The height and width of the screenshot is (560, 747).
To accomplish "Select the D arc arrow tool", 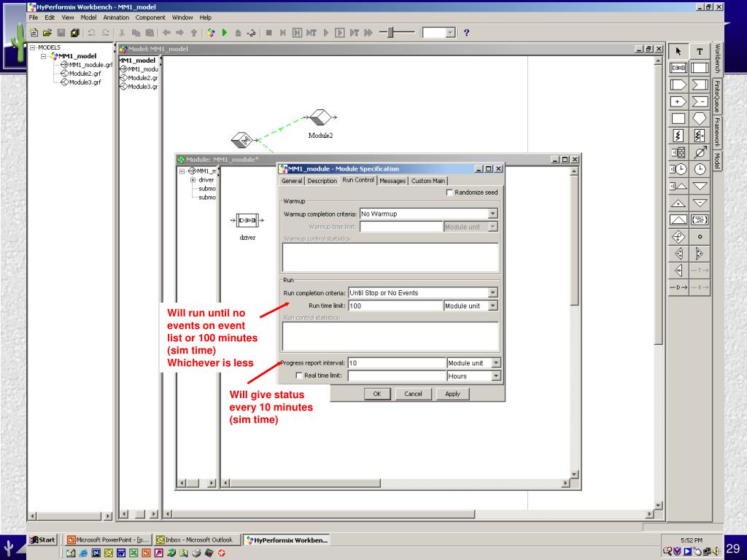I will pyautogui.click(x=678, y=287).
